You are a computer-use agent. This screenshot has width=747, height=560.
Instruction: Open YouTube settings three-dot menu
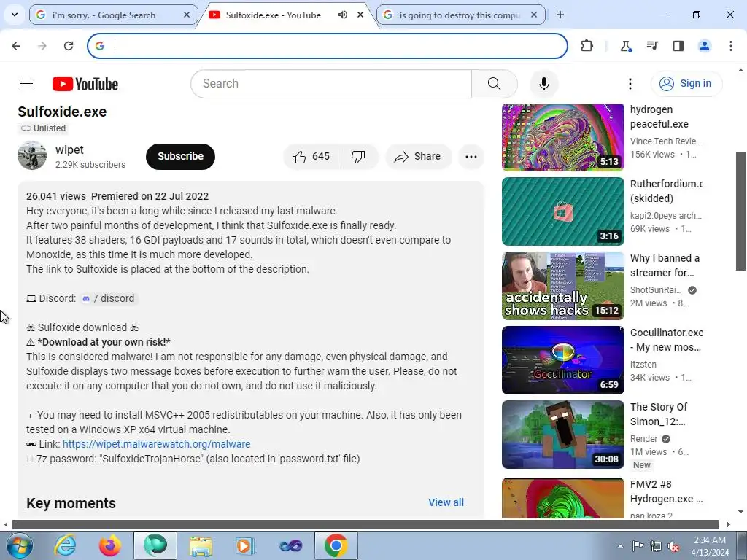pos(630,84)
